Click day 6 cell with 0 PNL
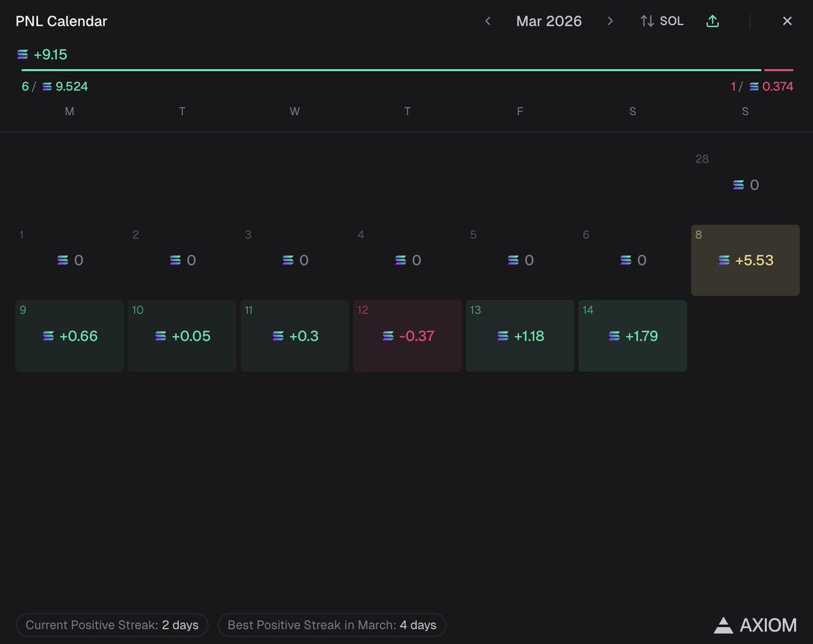The image size is (813, 644). coord(633,260)
